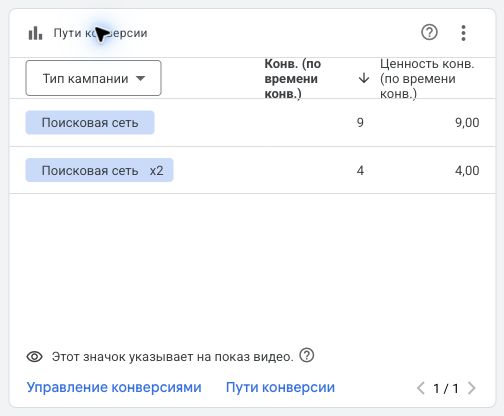Click the text Этот значок указывает на показ видео
Image resolution: width=504 pixels, height=416 pixels.
click(173, 357)
